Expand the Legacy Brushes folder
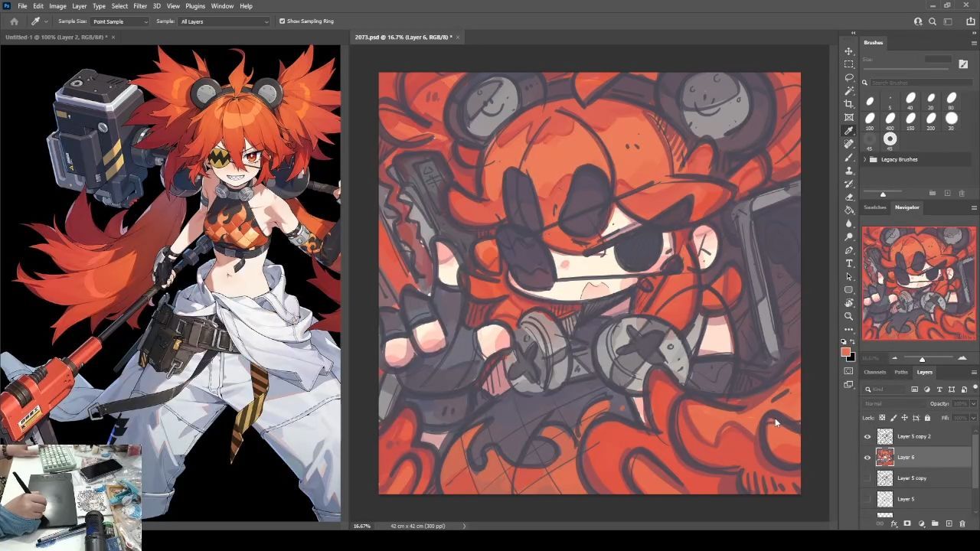The height and width of the screenshot is (551, 980). 865,159
